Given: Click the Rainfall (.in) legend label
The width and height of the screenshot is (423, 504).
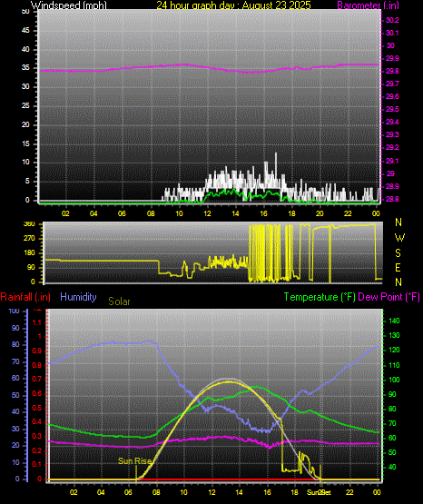Looking at the screenshot, I should [x=25, y=297].
